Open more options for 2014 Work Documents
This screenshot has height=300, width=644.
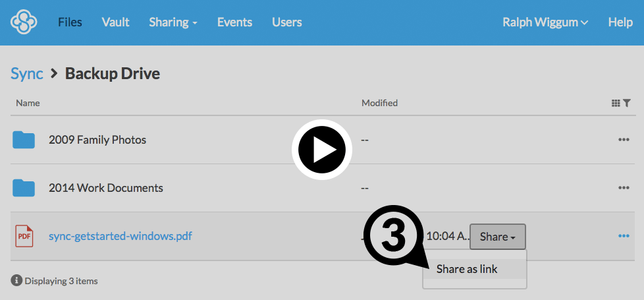pyautogui.click(x=624, y=188)
